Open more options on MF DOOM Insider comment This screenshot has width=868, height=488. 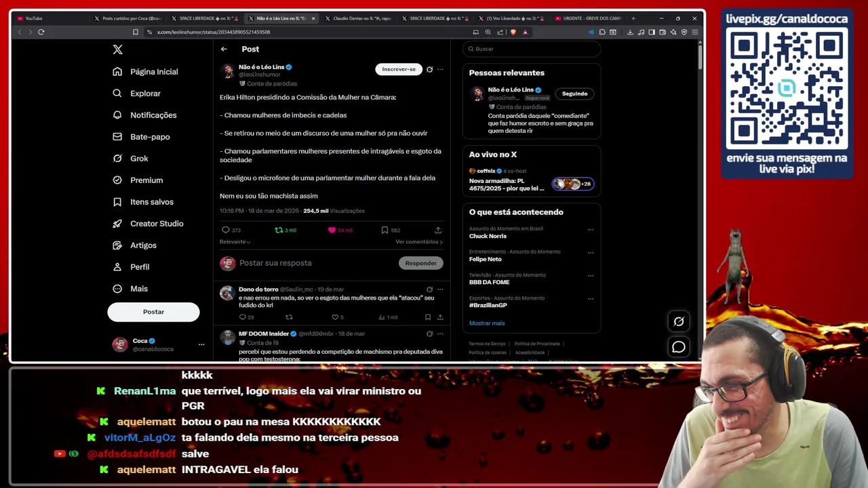tap(440, 334)
